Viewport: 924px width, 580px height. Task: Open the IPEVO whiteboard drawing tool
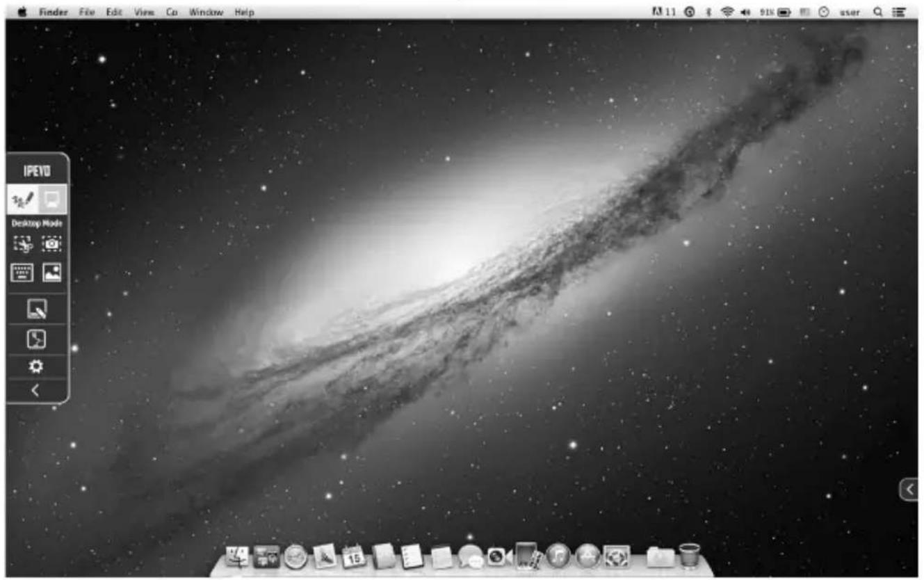[37, 309]
